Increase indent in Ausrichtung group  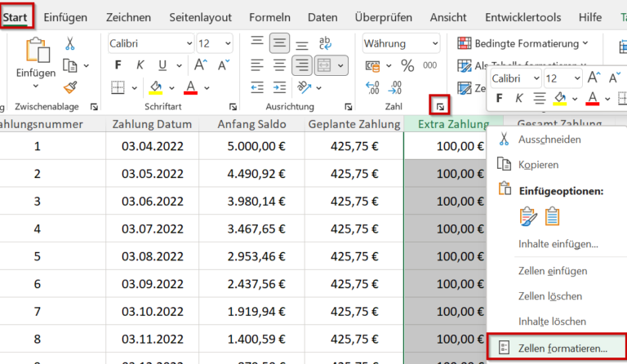[279, 87]
